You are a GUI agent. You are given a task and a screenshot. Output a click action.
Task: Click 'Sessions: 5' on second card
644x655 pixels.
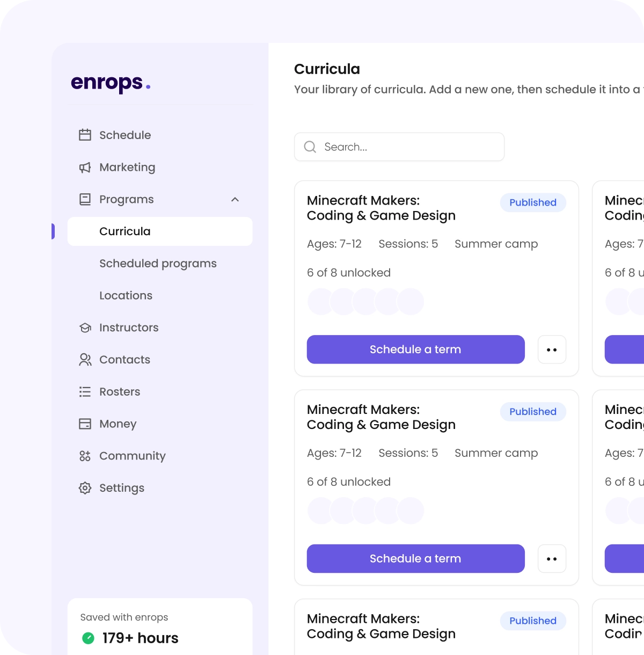pos(408,453)
